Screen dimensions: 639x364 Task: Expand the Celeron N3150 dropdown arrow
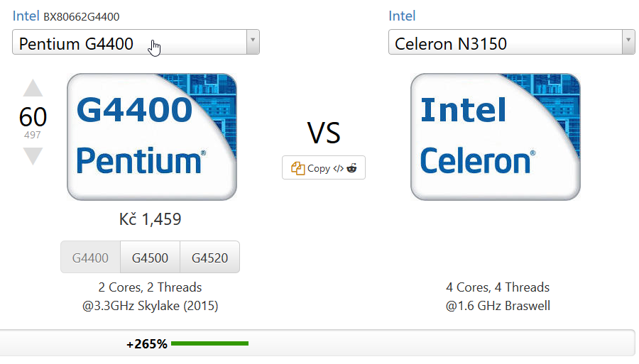[628, 42]
